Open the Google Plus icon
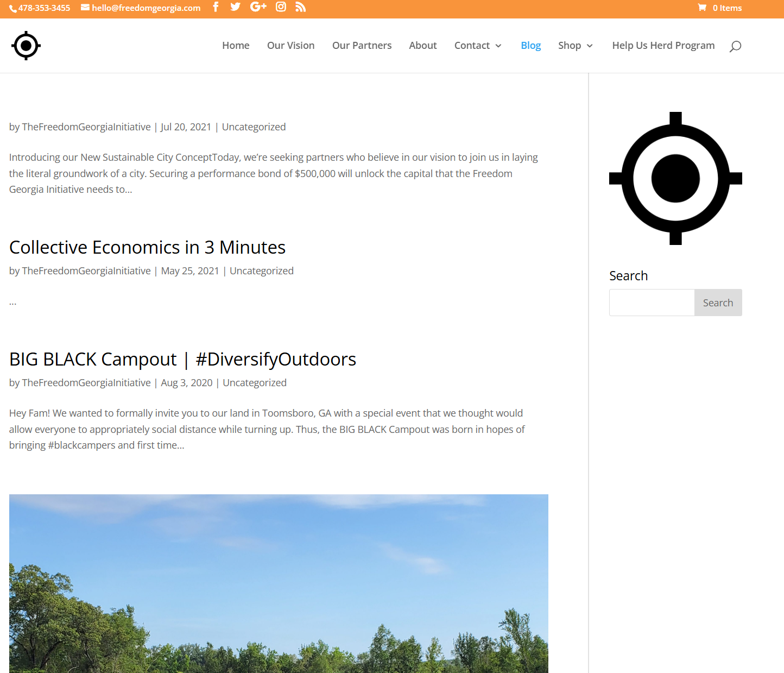The width and height of the screenshot is (784, 673). coord(258,7)
